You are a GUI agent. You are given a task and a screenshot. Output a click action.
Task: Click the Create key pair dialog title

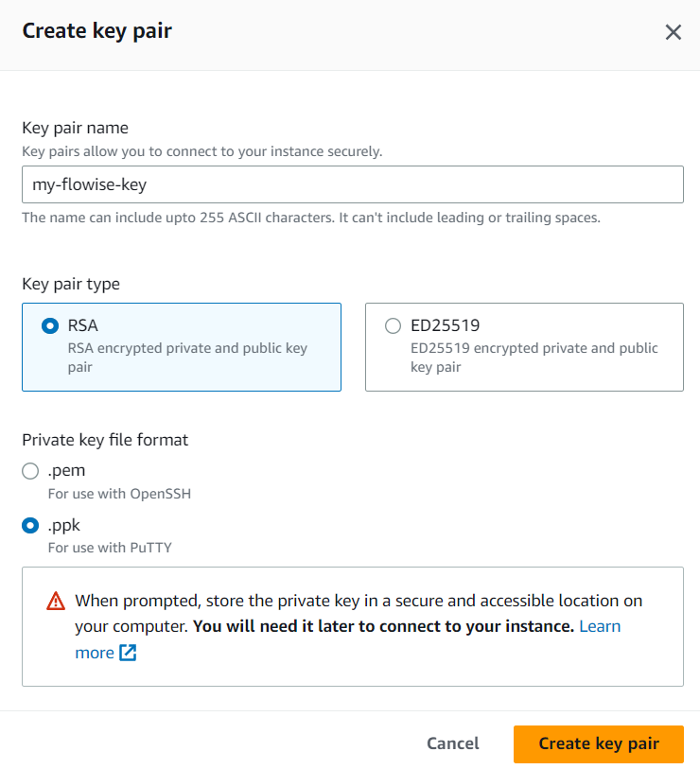(x=96, y=31)
